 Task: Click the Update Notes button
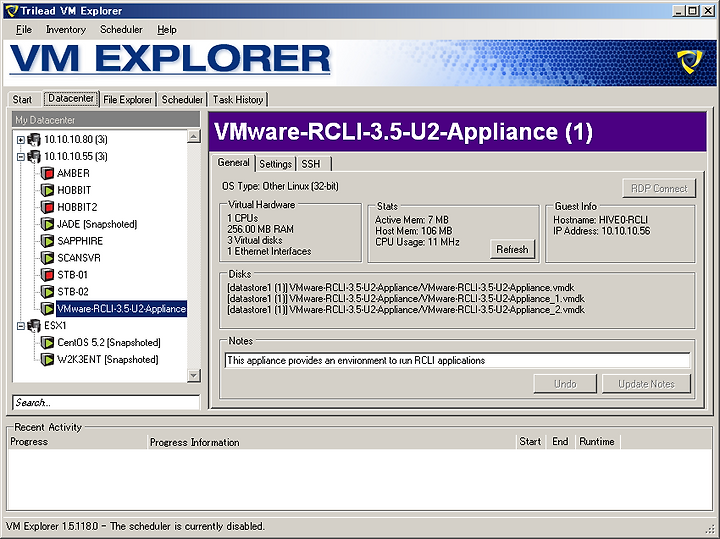646,384
